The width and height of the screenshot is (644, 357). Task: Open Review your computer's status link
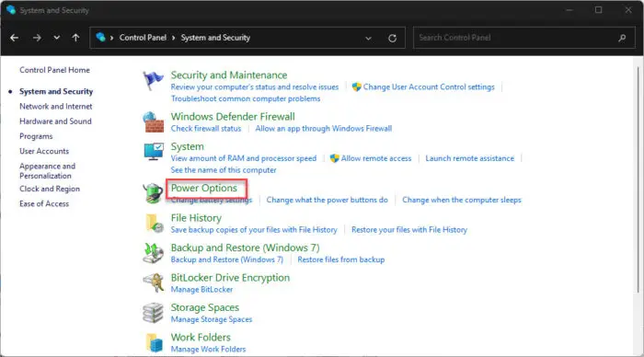[255, 87]
